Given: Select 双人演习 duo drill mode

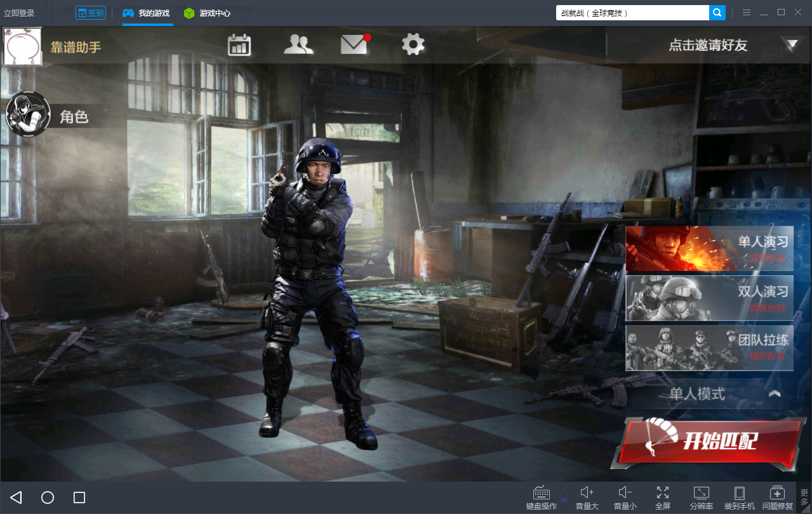Looking at the screenshot, I should click(x=709, y=298).
